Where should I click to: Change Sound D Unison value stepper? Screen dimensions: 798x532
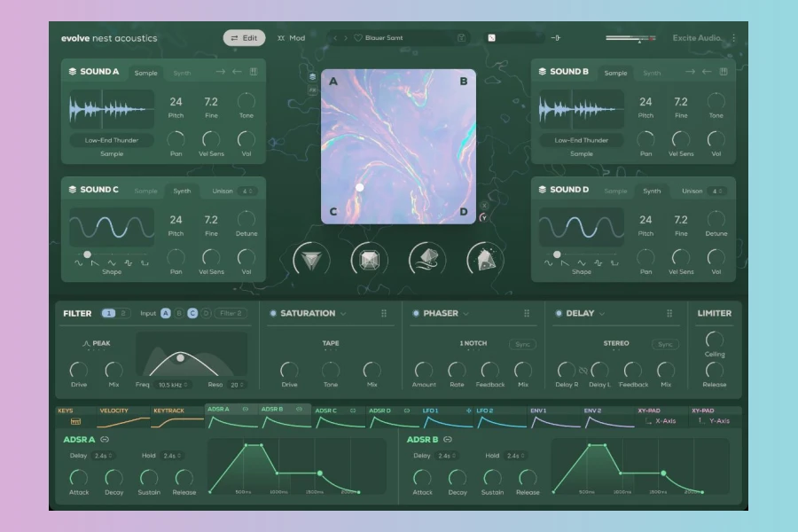pos(717,191)
